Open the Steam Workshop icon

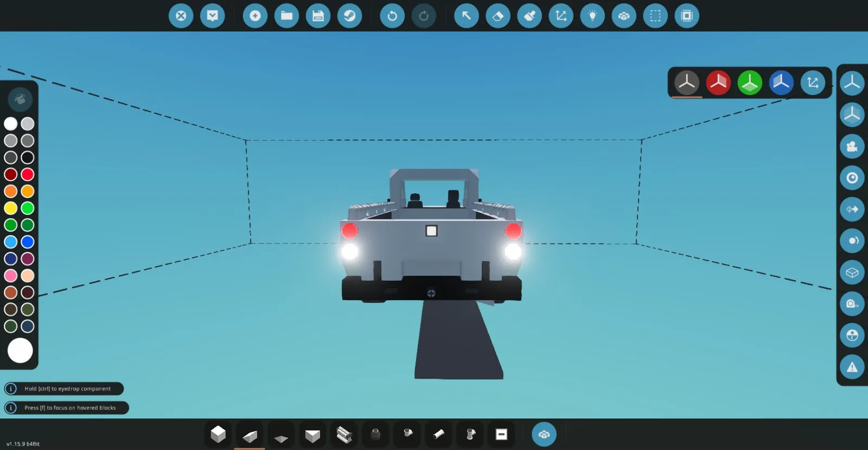[x=349, y=16]
